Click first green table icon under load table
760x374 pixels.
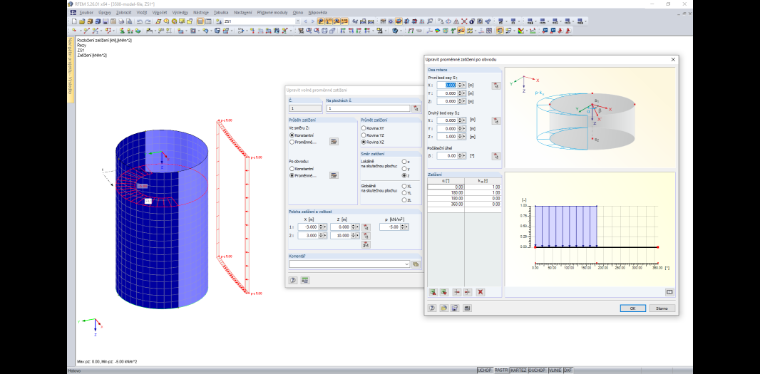point(433,292)
